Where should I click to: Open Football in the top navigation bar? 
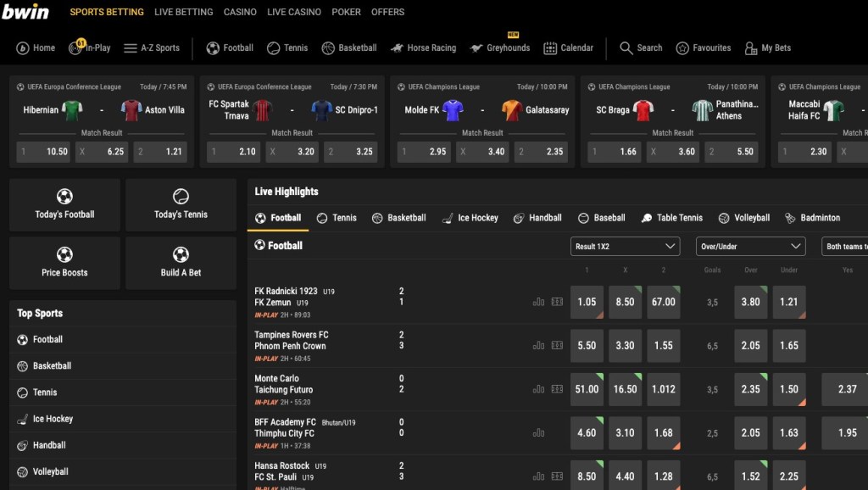pos(230,48)
